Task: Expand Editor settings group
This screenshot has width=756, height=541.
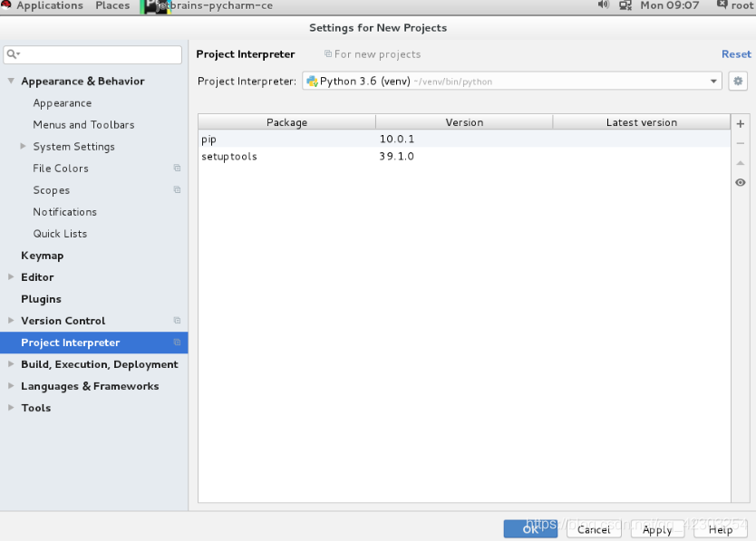Action: [11, 276]
